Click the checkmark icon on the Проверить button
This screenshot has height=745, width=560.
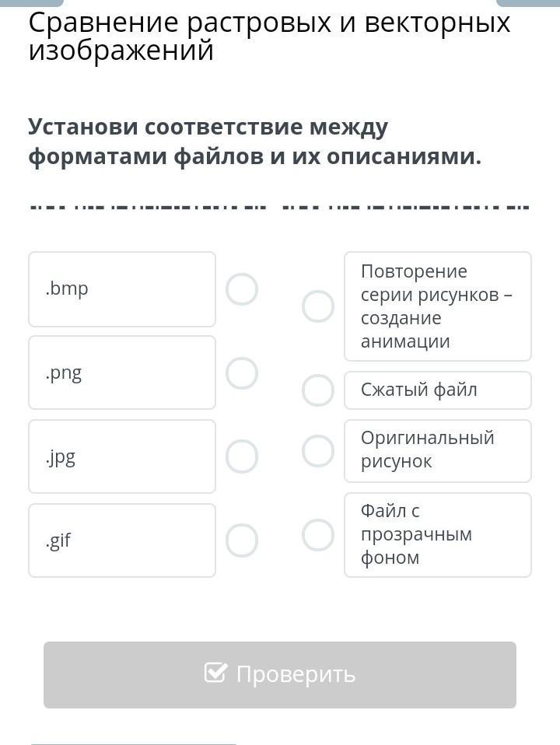point(215,673)
